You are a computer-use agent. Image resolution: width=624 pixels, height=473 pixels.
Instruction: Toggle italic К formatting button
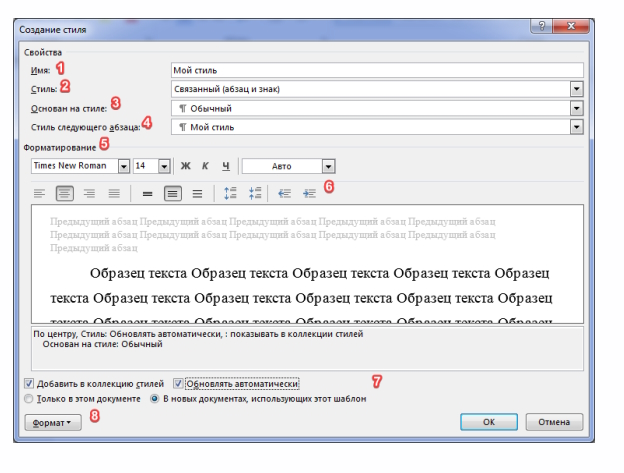tap(204, 166)
